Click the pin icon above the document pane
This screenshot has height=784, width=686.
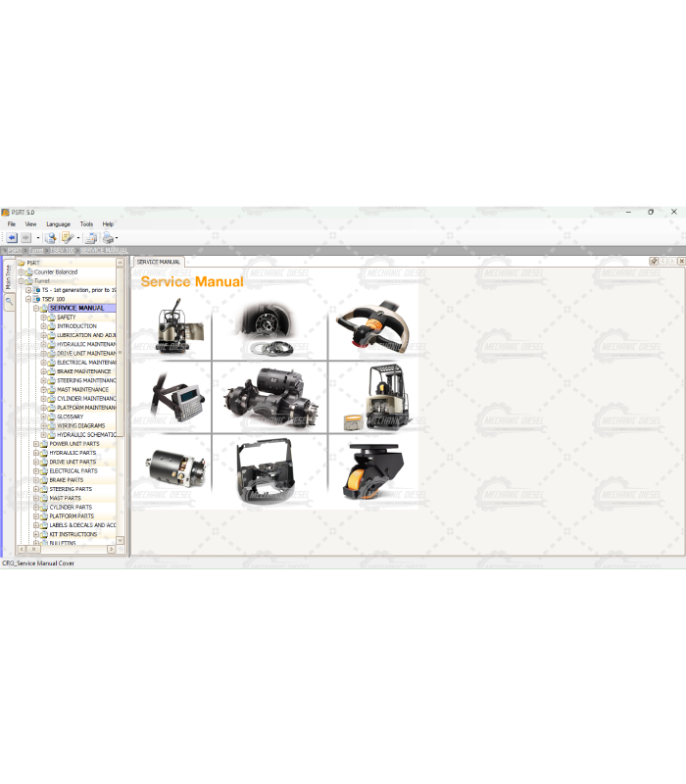pyautogui.click(x=654, y=262)
